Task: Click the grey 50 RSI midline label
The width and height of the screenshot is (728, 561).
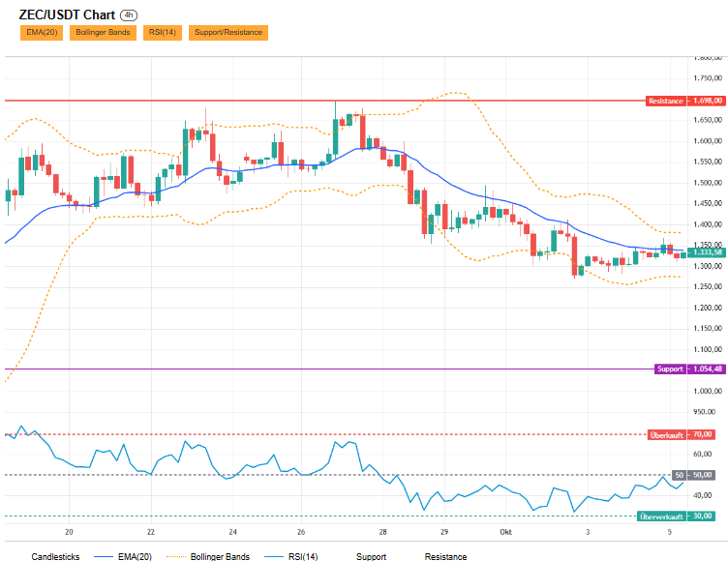Action: click(679, 475)
